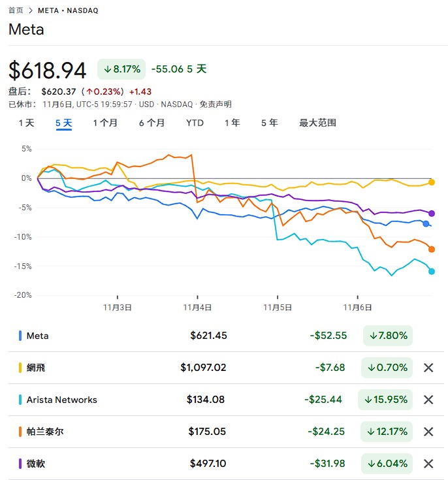The width and height of the screenshot is (448, 480).
Task: Click the purple 微軟 endpoint dot
Action: pos(432,214)
